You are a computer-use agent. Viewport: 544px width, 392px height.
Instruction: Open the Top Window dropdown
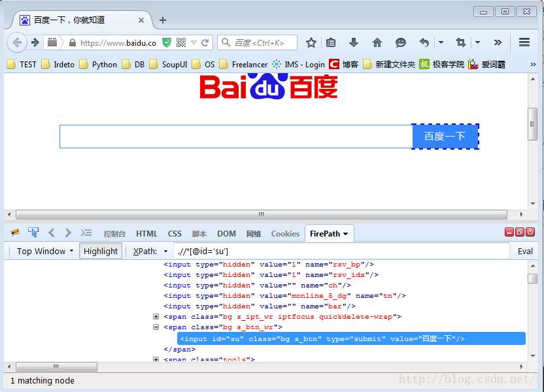click(x=44, y=252)
